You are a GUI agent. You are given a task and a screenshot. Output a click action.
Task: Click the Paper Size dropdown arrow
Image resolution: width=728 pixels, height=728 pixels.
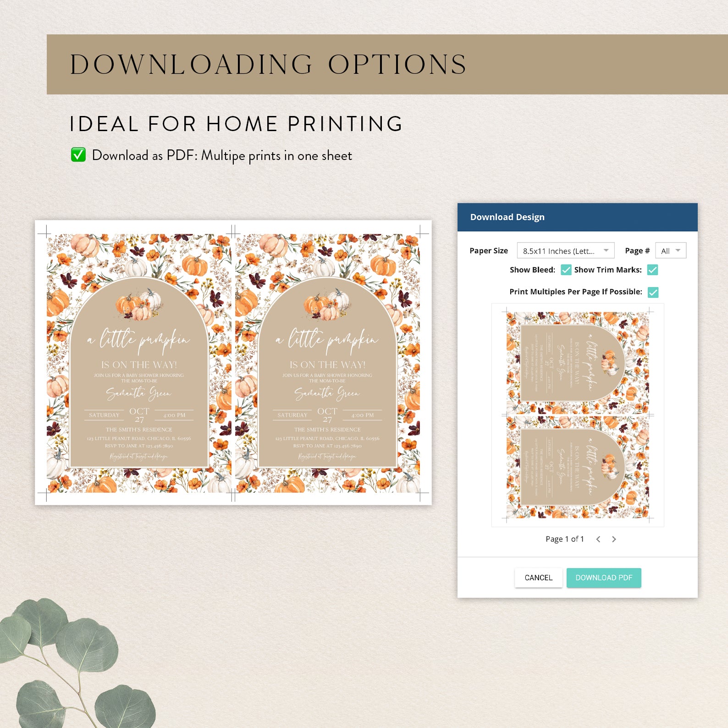click(x=606, y=250)
